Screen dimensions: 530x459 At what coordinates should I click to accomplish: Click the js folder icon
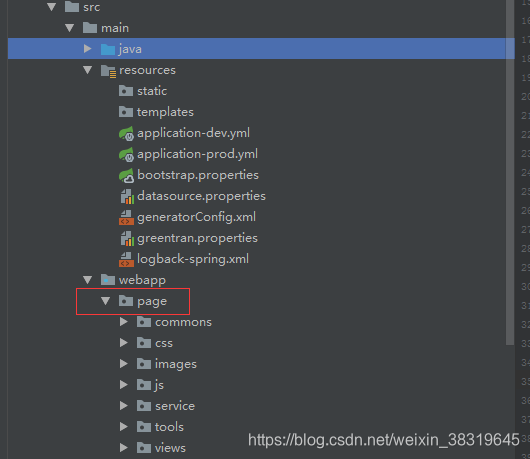[x=144, y=385]
